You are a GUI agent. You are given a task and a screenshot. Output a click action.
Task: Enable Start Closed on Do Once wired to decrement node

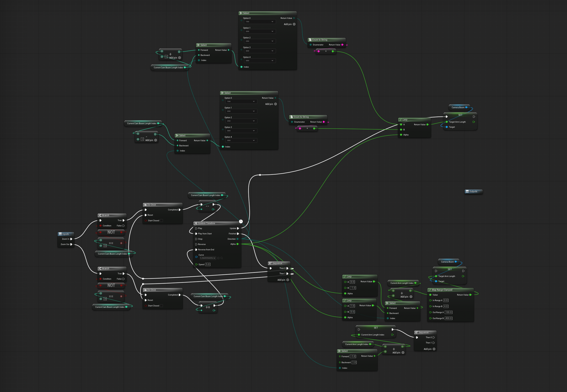(x=162, y=221)
